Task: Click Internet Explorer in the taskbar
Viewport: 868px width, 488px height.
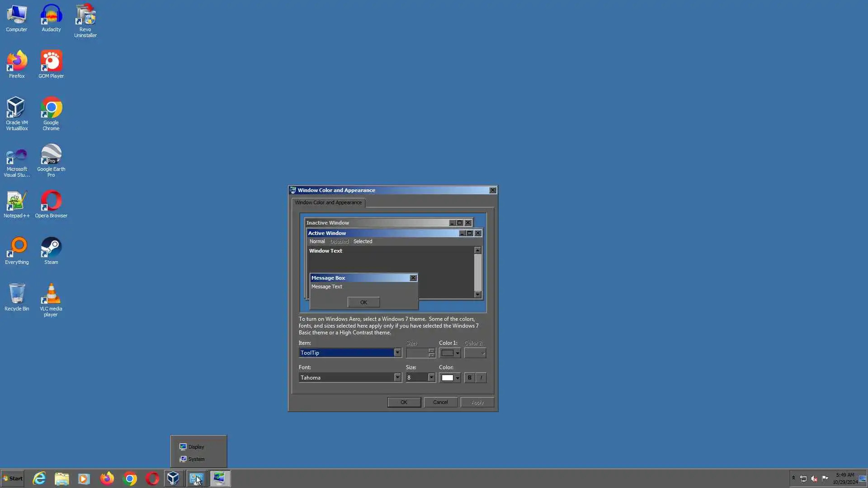Action: pyautogui.click(x=39, y=479)
